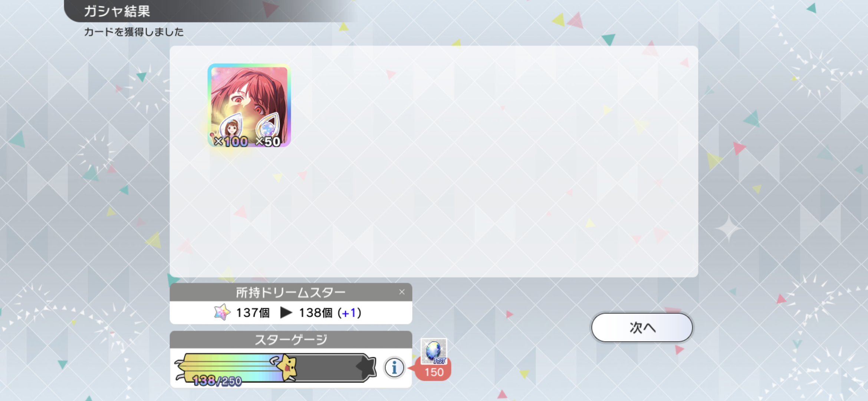868x401 pixels.
Task: Tap the 1ST jewel reward icon
Action: pyautogui.click(x=434, y=351)
